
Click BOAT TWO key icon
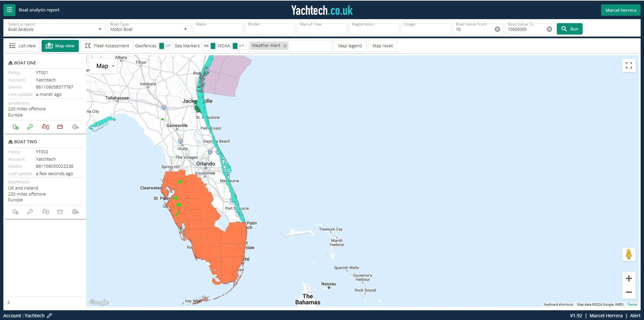(x=30, y=212)
